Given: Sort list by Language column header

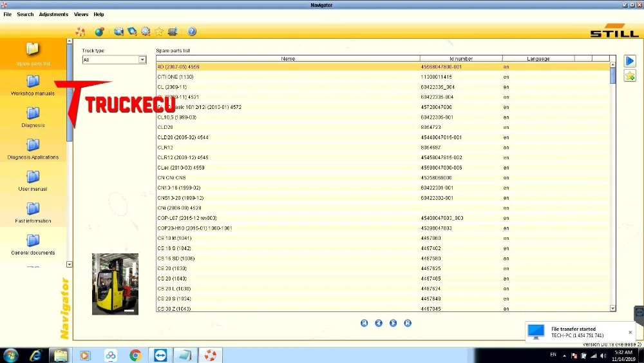Looking at the screenshot, I should coord(538,59).
